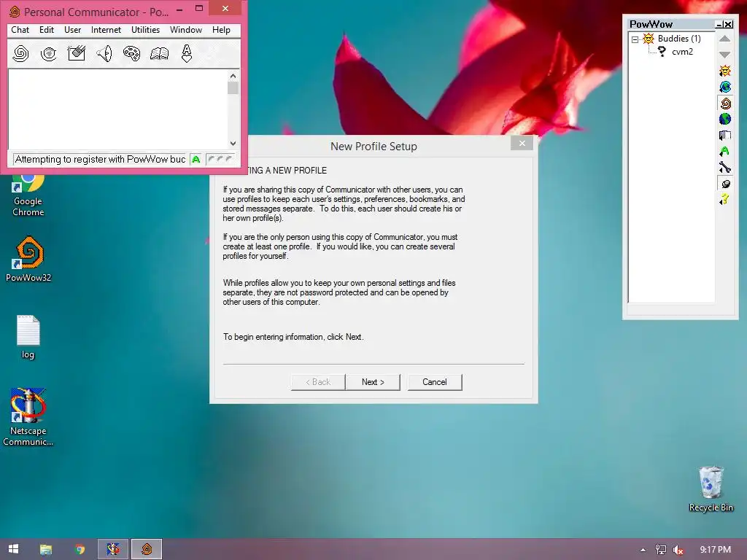Click the light-blue globe icon in PowWow sidebar
This screenshot has width=747, height=560.
pyautogui.click(x=725, y=87)
